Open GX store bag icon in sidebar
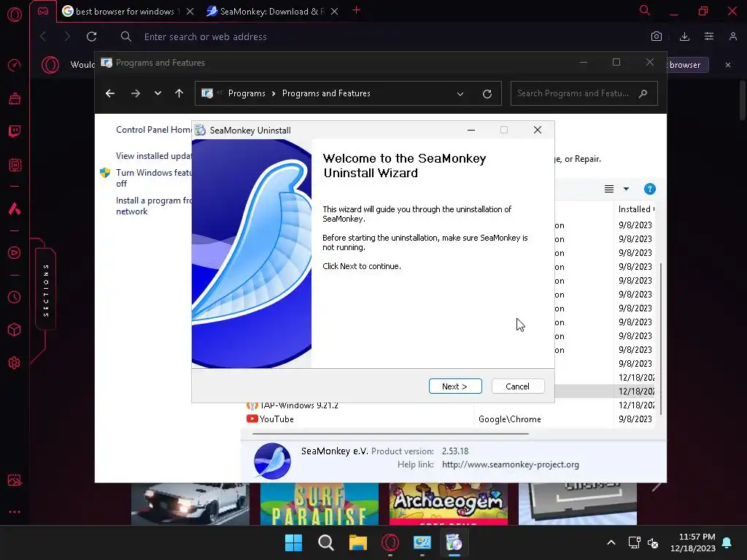 15,98
